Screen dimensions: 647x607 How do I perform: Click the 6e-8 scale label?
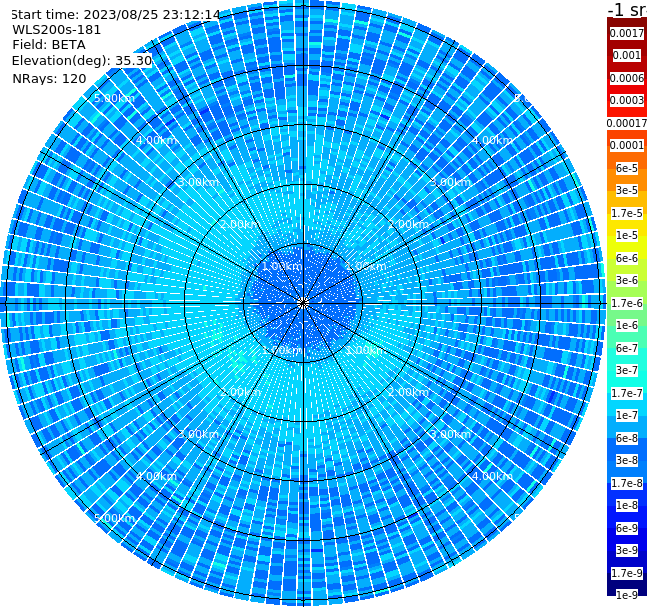[x=627, y=438]
